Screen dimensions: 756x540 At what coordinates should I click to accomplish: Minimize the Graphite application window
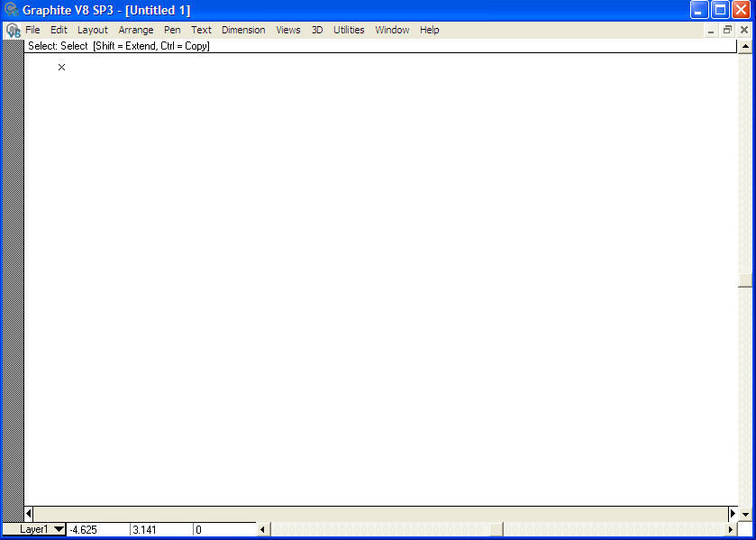pos(699,10)
